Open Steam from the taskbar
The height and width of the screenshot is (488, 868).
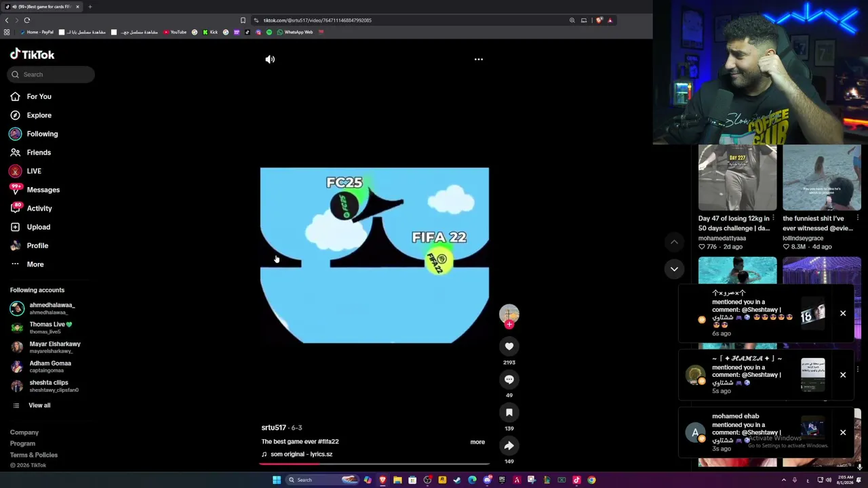pos(457,480)
